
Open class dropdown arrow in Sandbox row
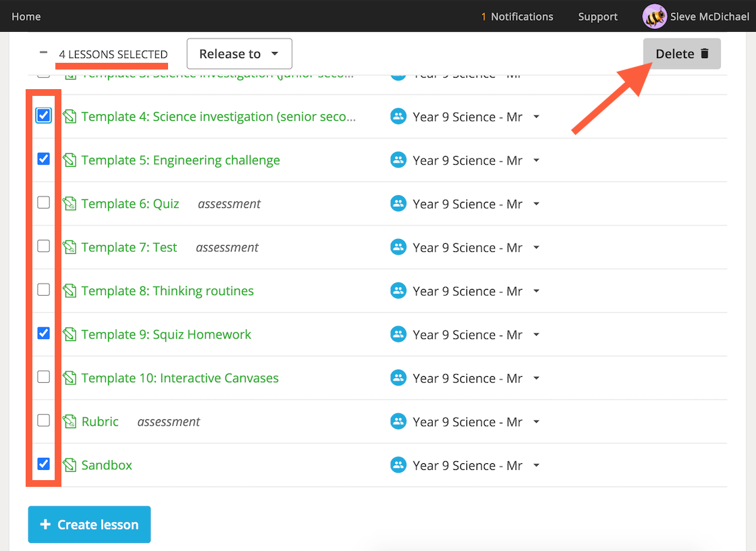click(x=536, y=466)
